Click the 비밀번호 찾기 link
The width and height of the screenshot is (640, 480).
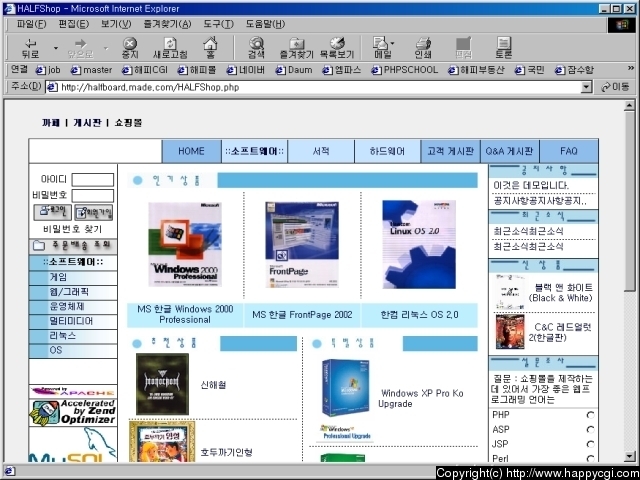pyautogui.click(x=73, y=229)
